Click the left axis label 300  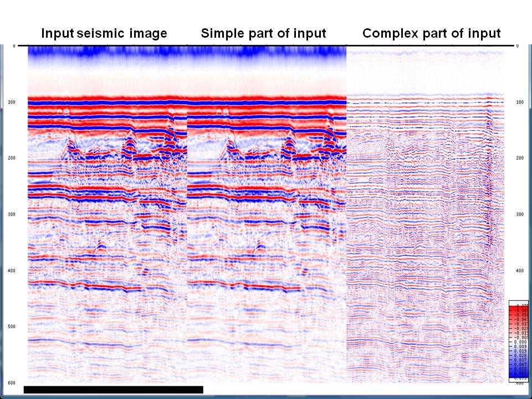coord(11,214)
